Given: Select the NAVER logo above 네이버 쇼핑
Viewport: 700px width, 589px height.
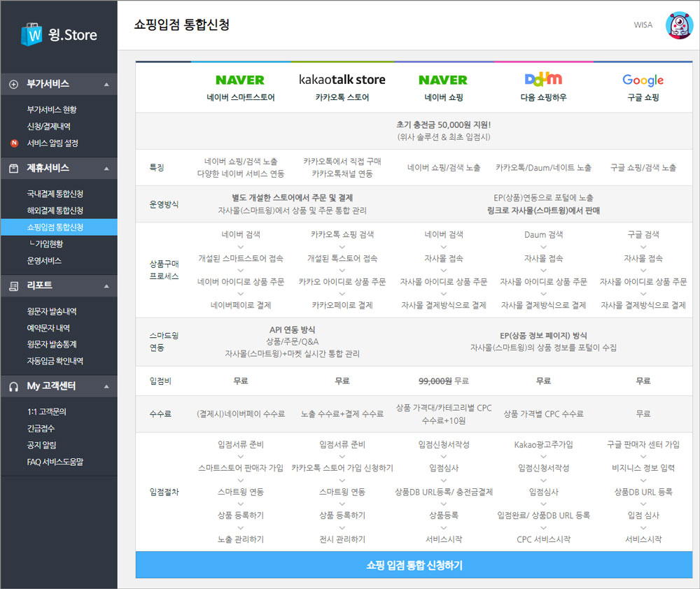Looking at the screenshot, I should tap(443, 80).
